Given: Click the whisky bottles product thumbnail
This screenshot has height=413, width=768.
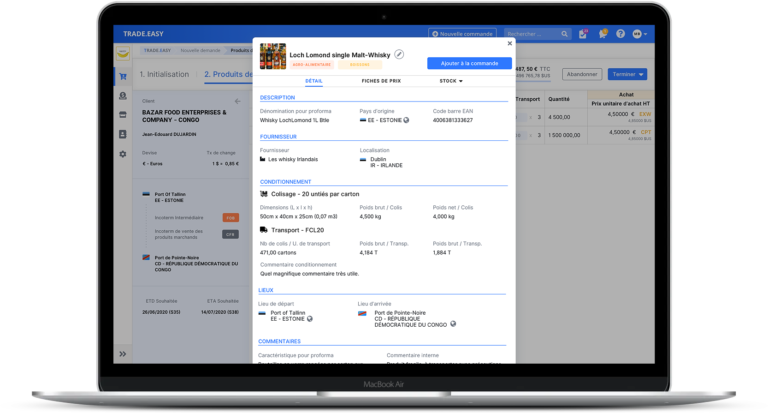Looking at the screenshot, I should 273,56.
